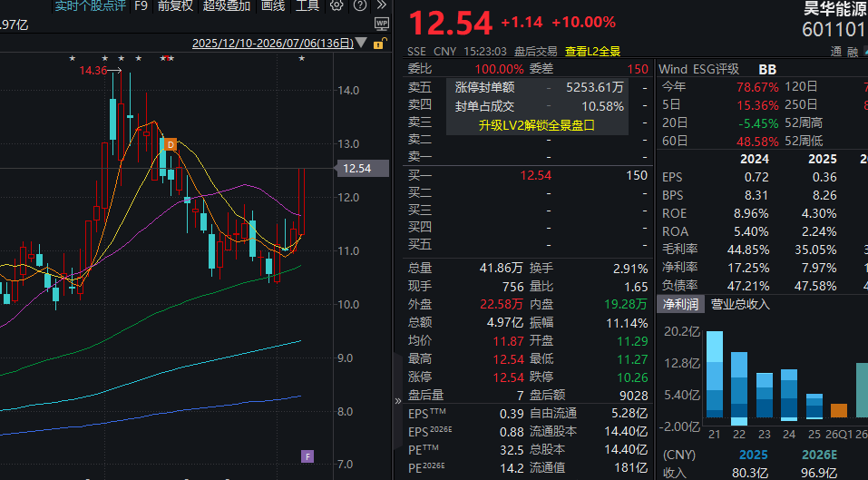Screen dimensions: 868x480
Task: Open chart settings gear icon
Action: [336, 6]
